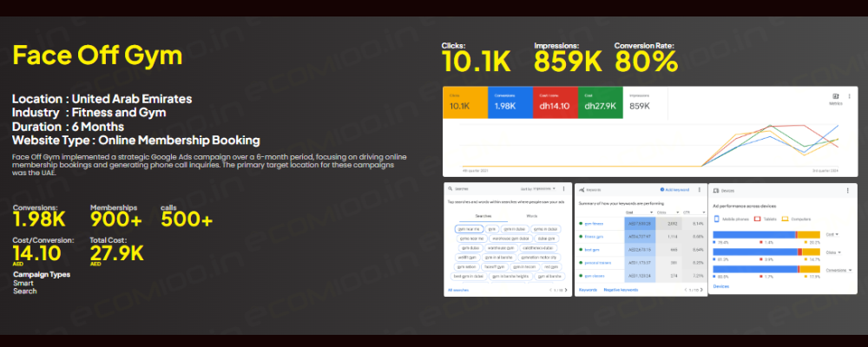Click the Searches card magnifier icon
The height and width of the screenshot is (347, 868).
coord(450,187)
